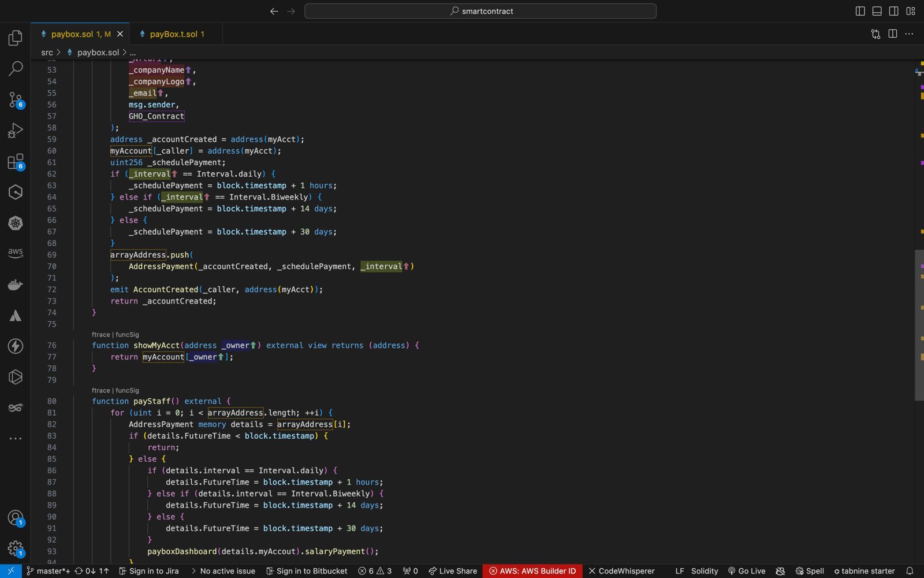Split the editor to the right
The image size is (924, 578).
(893, 34)
